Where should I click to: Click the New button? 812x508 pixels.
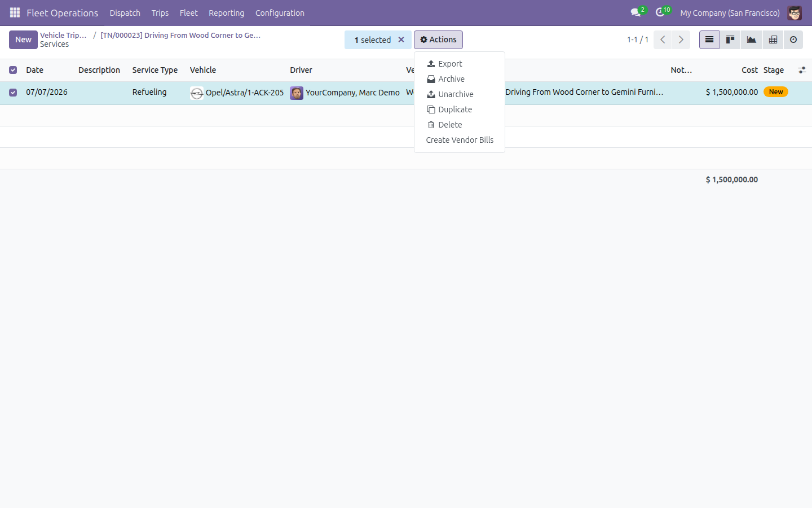point(23,40)
